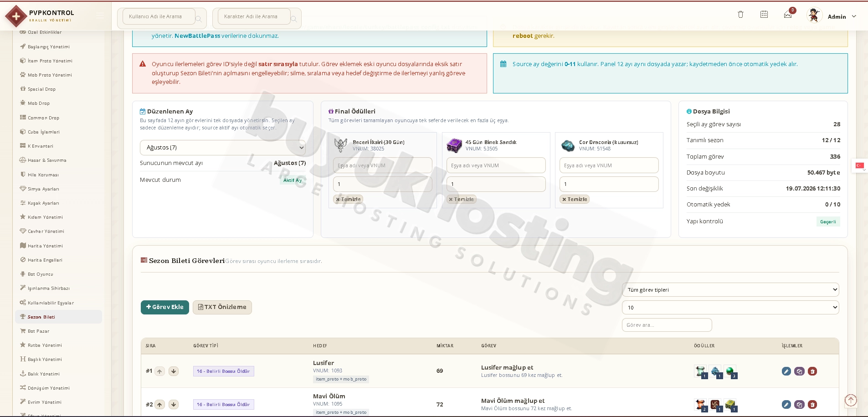The image size is (868, 417).
Task: Open the page size dropdown showing 10
Action: click(x=730, y=308)
